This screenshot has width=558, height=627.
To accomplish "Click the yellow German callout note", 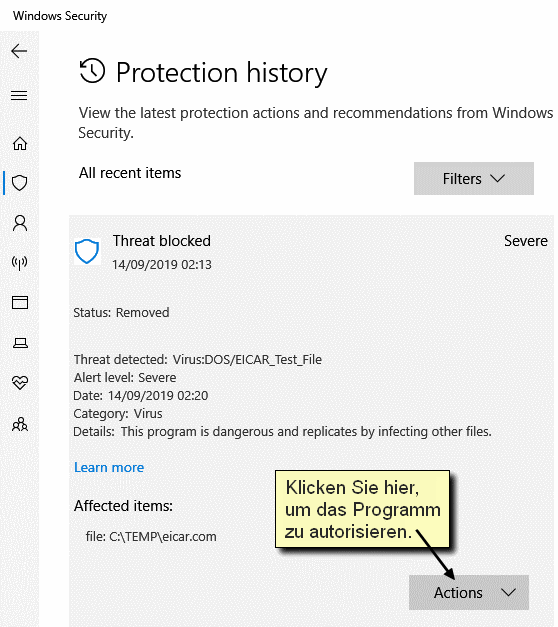I will click(362, 509).
